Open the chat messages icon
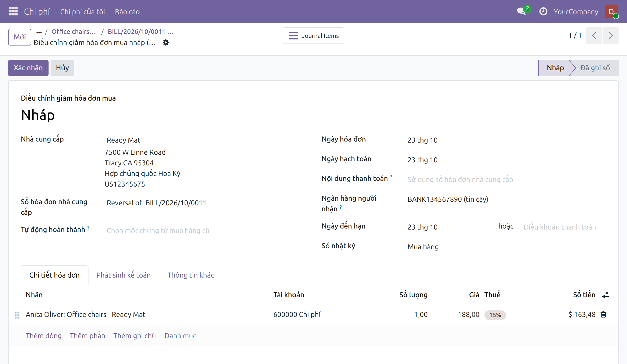 (x=521, y=11)
